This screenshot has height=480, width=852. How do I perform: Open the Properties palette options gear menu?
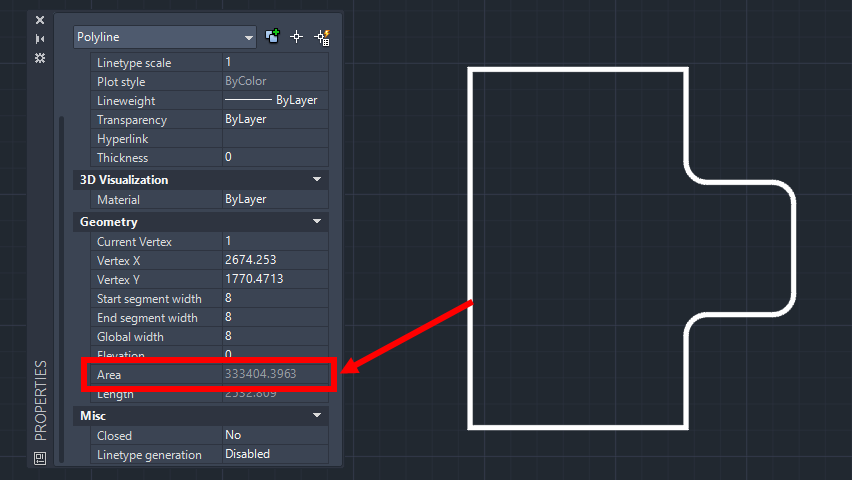tap(40, 58)
